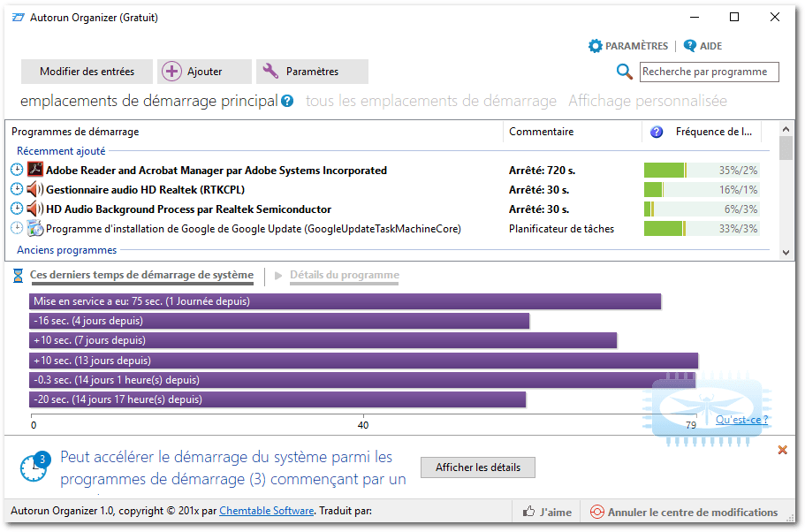Select emplacements de démarrage principal view
The width and height of the screenshot is (805, 532).
(x=148, y=101)
